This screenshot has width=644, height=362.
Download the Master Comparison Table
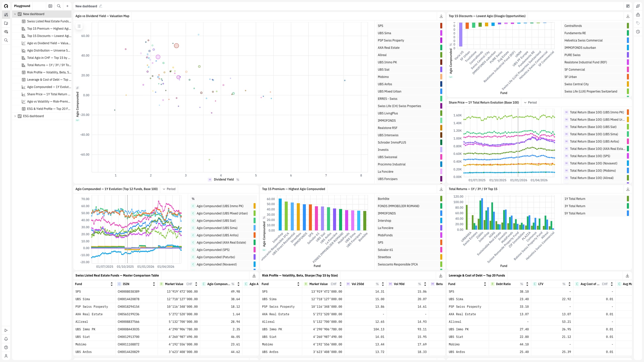coord(254,276)
